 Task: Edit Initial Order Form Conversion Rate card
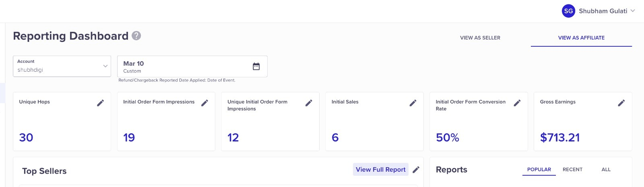pyautogui.click(x=517, y=103)
